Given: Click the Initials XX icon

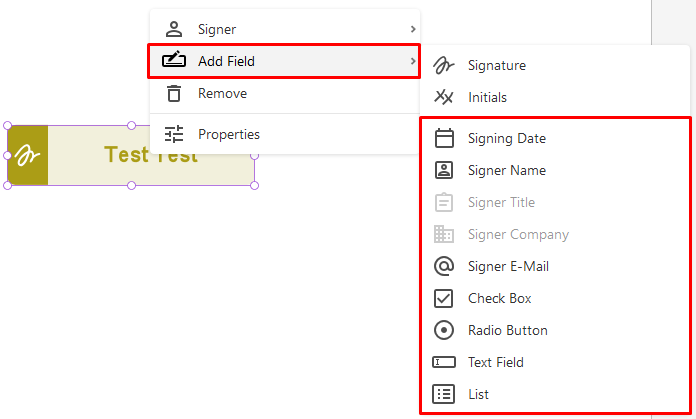Looking at the screenshot, I should pyautogui.click(x=443, y=97).
